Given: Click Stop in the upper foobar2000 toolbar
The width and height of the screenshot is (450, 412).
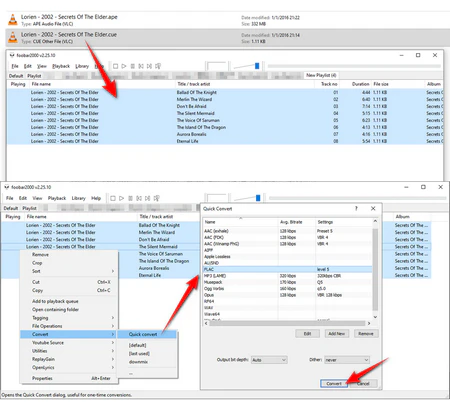Looking at the screenshot, I should (115, 66).
